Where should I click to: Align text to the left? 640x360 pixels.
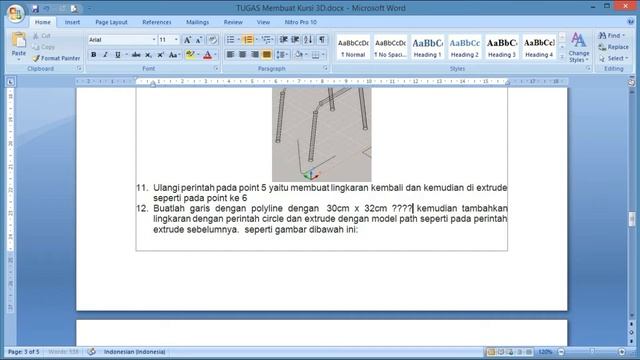click(230, 54)
